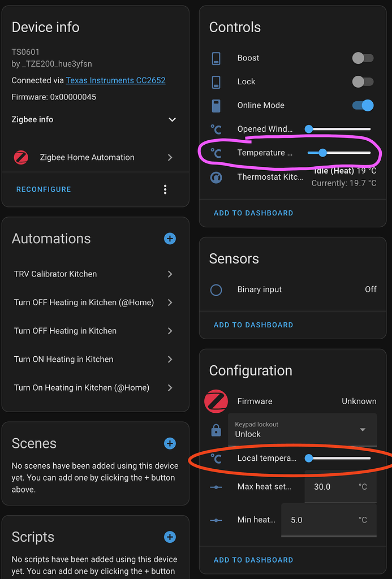Click the Texas Instruments CC2652 link
This screenshot has height=579, width=392.
click(x=115, y=80)
